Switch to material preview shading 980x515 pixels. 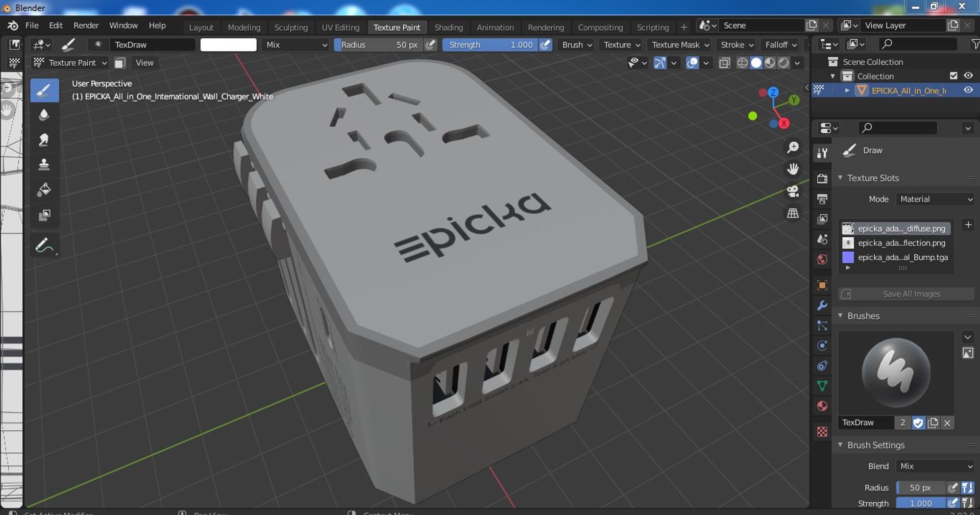pos(770,63)
